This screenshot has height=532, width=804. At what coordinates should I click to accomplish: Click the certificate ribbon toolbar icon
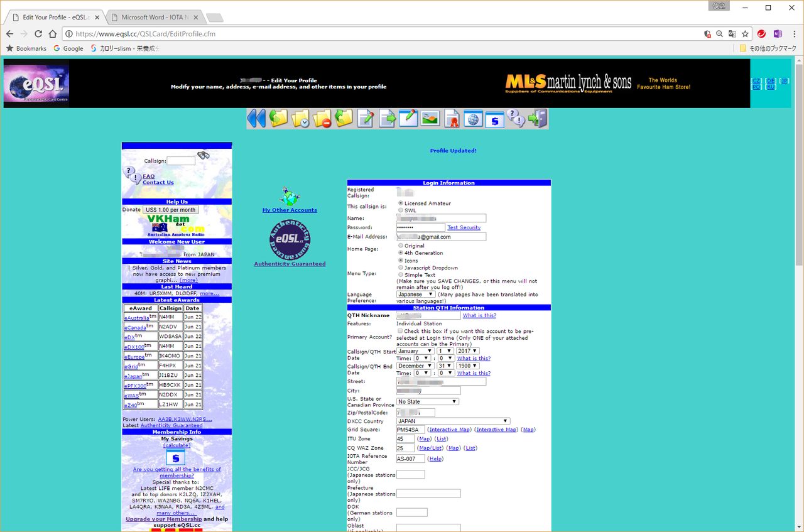coord(452,118)
